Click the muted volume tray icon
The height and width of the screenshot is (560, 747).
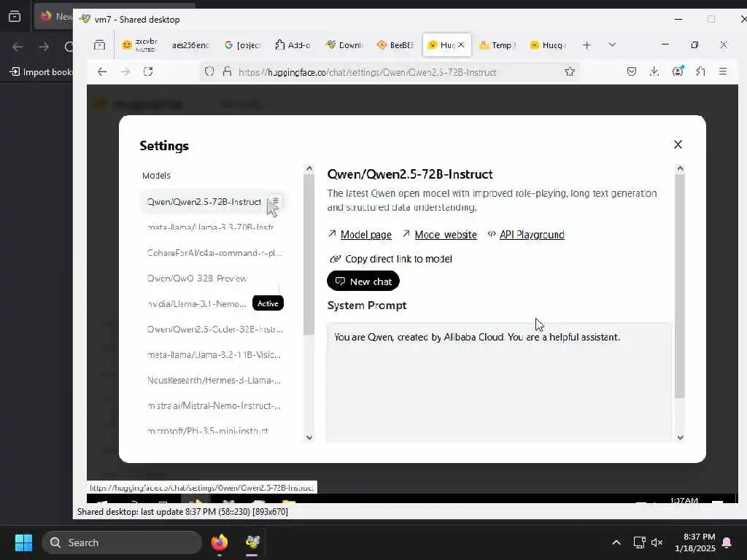tap(657, 542)
